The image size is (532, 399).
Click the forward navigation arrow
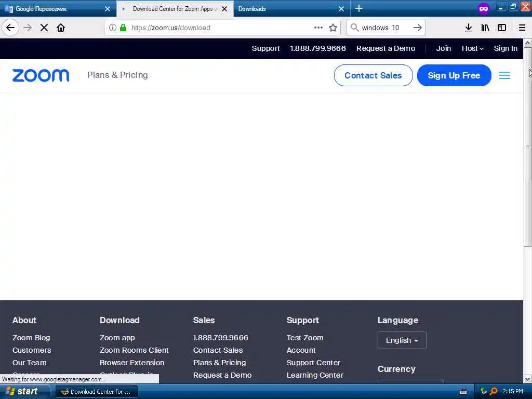coord(28,28)
